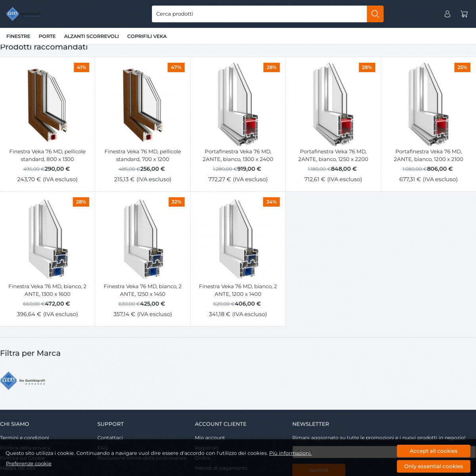This screenshot has height=476, width=476.
Task: Open the FINESTRE menu
Action: [18, 36]
